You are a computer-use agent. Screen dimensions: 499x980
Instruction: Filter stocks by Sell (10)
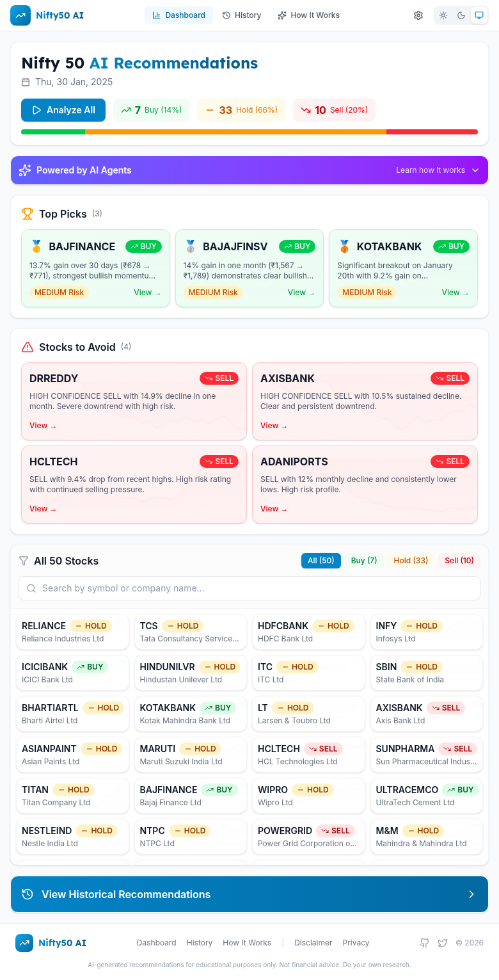459,561
